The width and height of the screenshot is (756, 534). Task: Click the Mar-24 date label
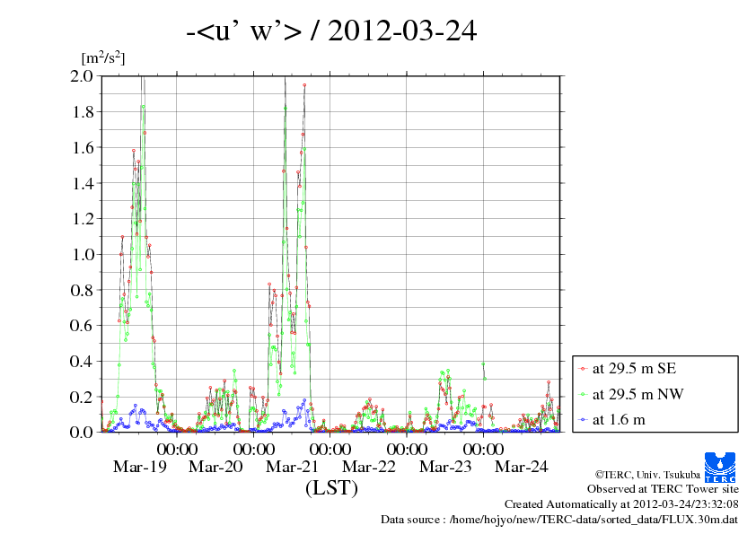click(x=522, y=467)
